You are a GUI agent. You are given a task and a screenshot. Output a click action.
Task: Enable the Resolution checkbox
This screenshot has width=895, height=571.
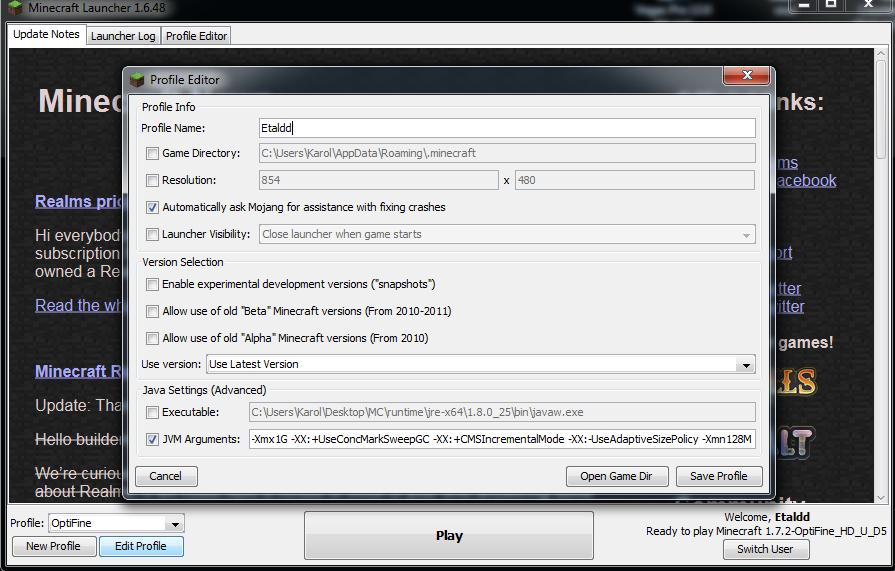point(152,180)
